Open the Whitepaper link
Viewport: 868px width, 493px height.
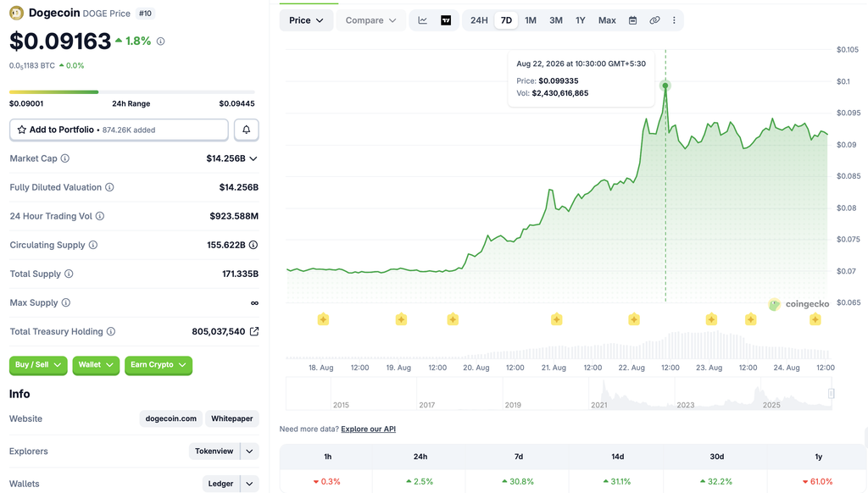[x=232, y=418]
